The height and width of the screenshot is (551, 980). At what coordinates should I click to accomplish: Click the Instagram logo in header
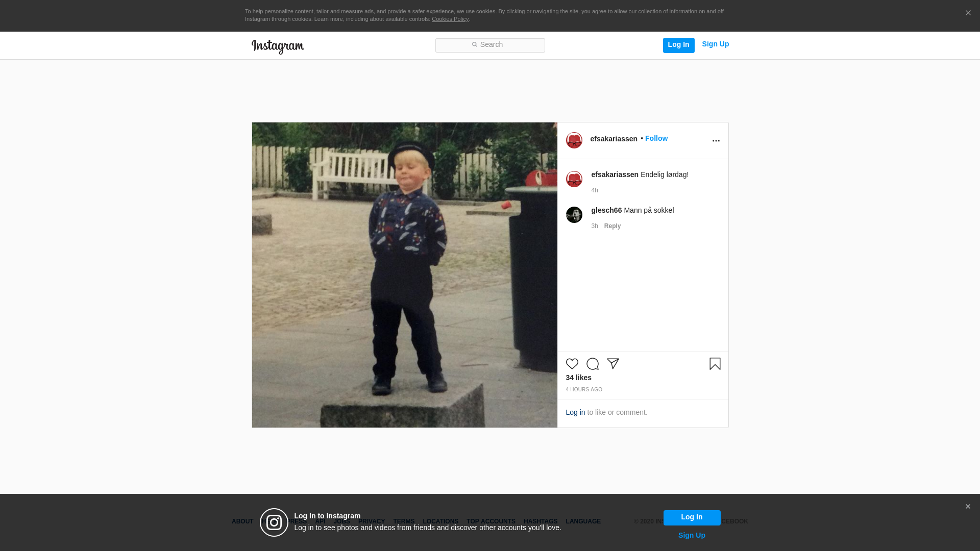[278, 46]
